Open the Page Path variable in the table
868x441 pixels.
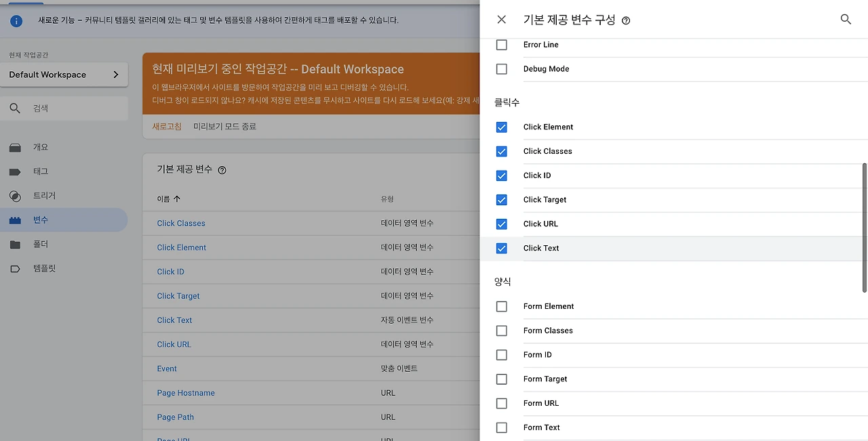point(176,417)
